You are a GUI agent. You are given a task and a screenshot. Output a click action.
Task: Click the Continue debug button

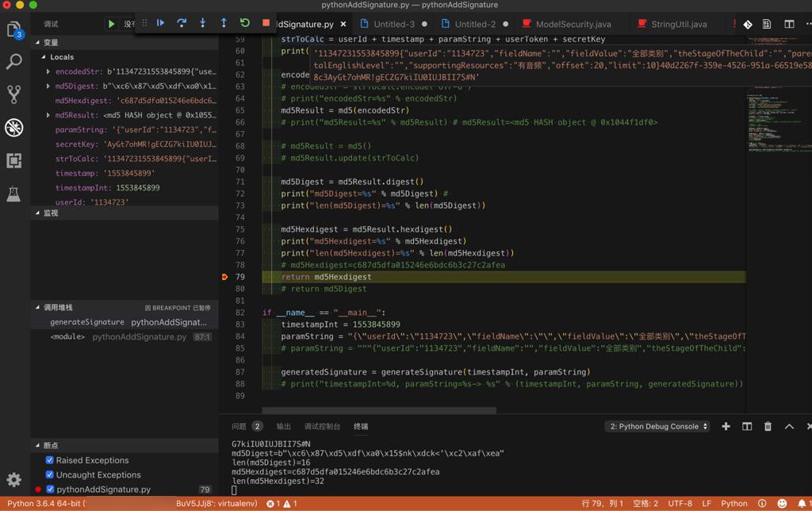(x=160, y=23)
